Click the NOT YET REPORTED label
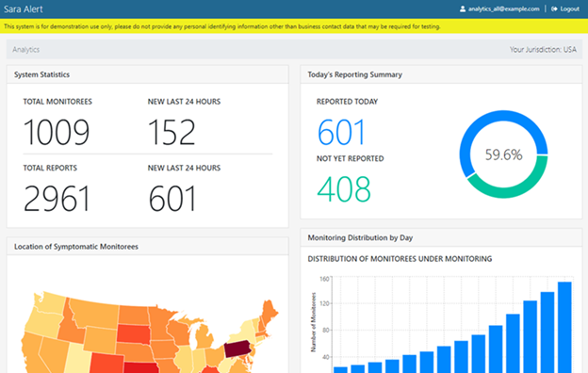Image resolution: width=588 pixels, height=373 pixels. (x=350, y=158)
